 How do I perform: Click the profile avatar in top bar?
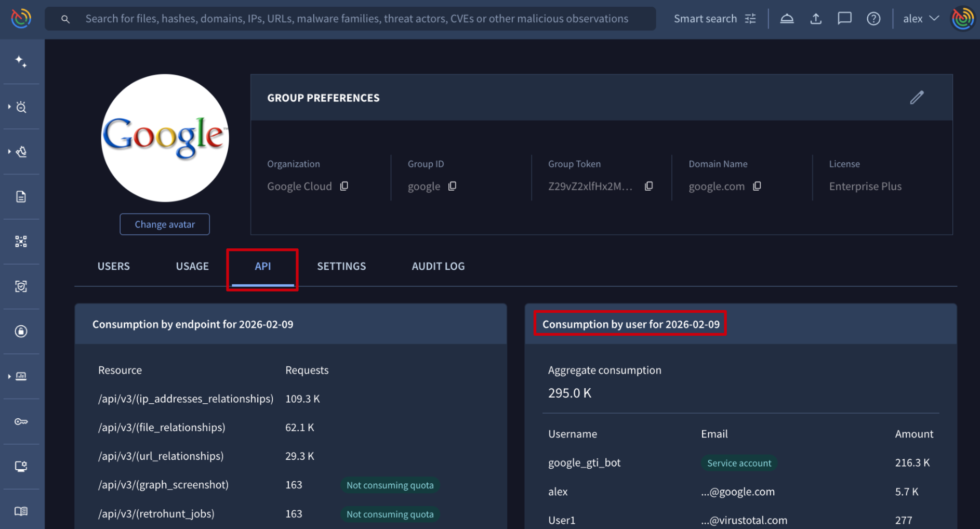[963, 19]
